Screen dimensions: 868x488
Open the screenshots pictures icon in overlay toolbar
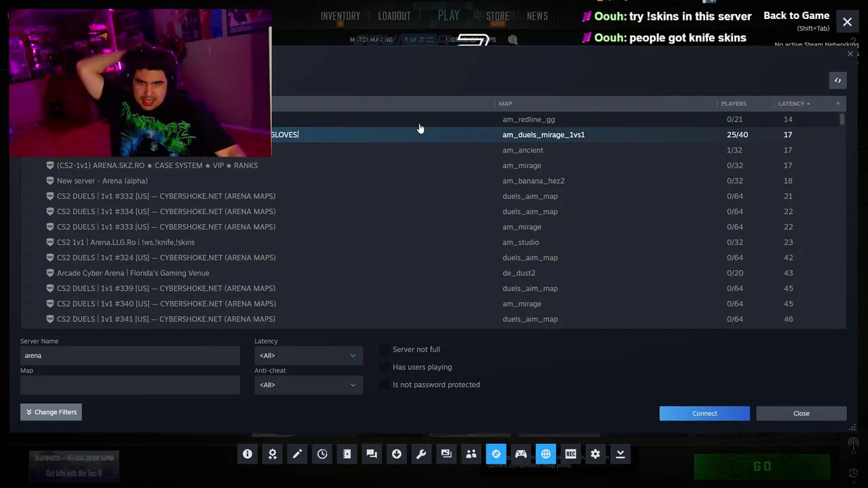(446, 454)
